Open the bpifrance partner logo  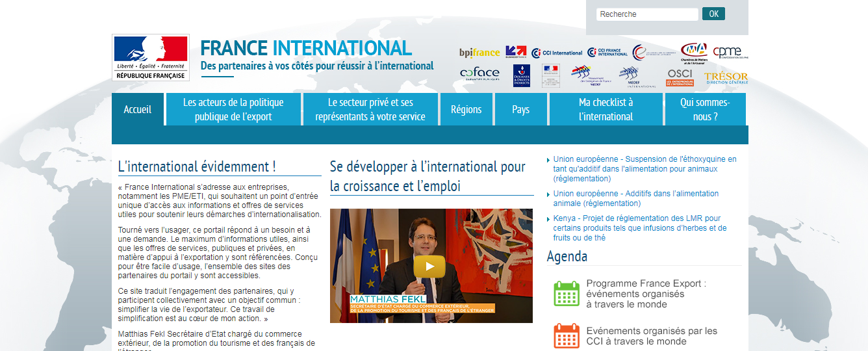[x=479, y=53]
